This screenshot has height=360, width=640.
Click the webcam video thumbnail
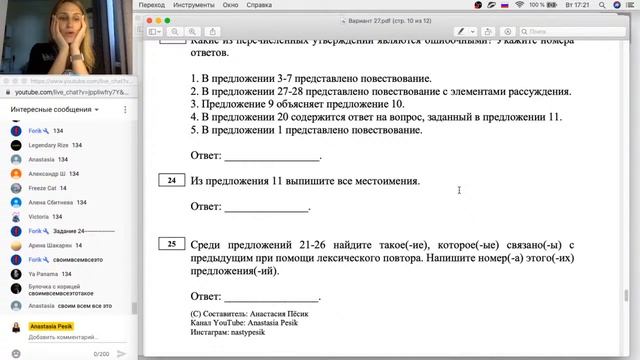point(66,37)
